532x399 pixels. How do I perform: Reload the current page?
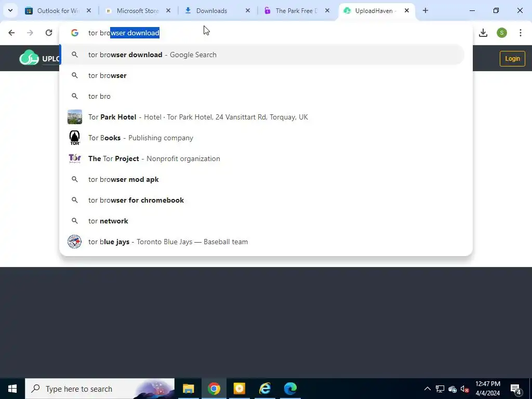click(x=49, y=33)
